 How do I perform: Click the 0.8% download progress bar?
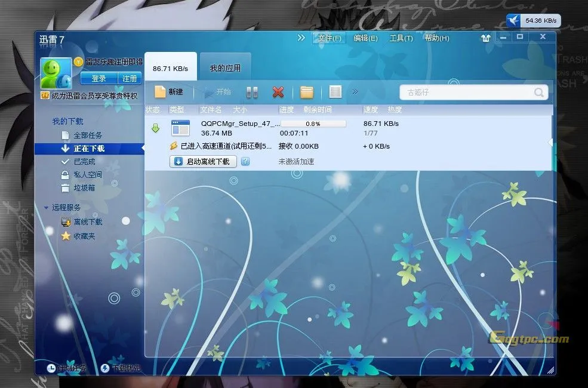pos(313,124)
